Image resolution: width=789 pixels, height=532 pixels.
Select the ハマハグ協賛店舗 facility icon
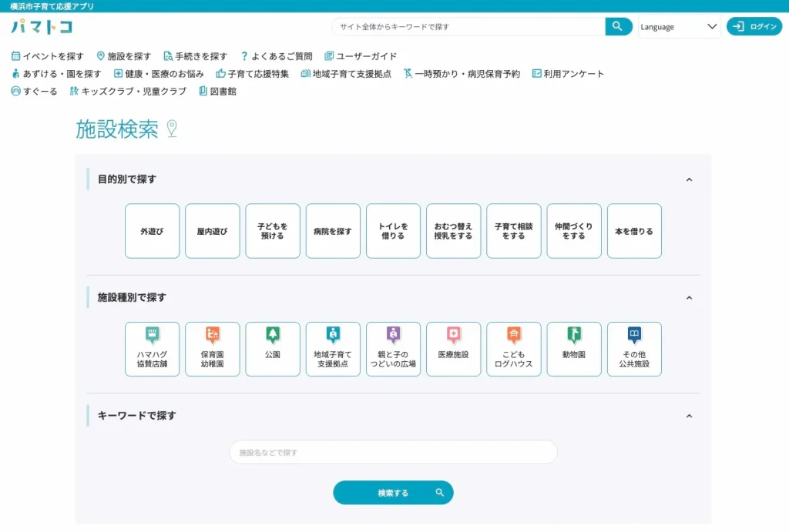(x=152, y=349)
